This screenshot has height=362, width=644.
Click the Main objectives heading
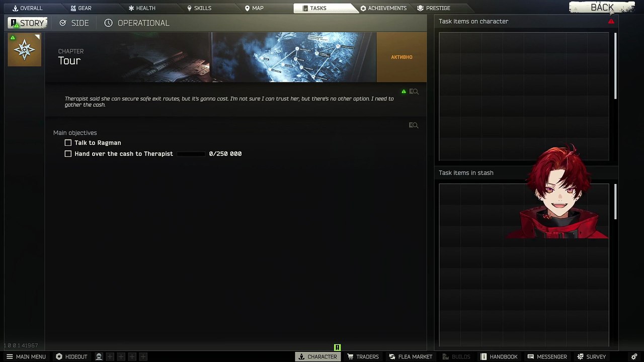[75, 133]
